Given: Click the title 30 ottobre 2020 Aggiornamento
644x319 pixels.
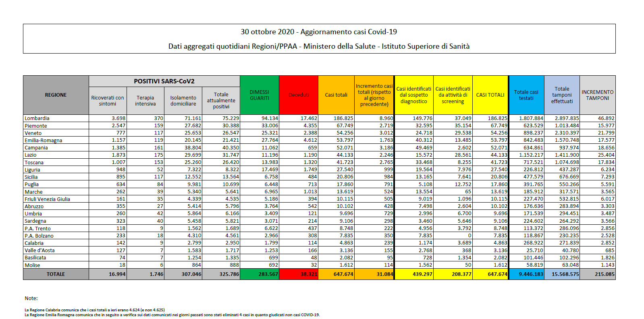Looking at the screenshot, I should [319, 32].
